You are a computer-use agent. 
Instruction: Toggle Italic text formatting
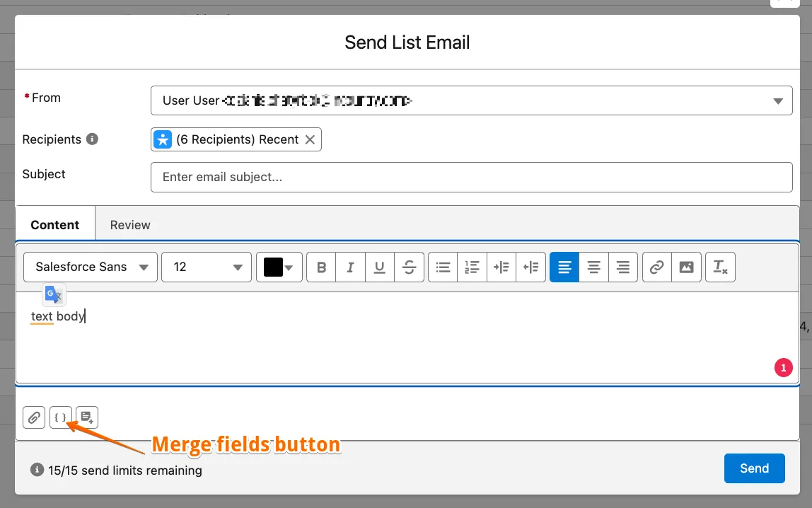(351, 267)
